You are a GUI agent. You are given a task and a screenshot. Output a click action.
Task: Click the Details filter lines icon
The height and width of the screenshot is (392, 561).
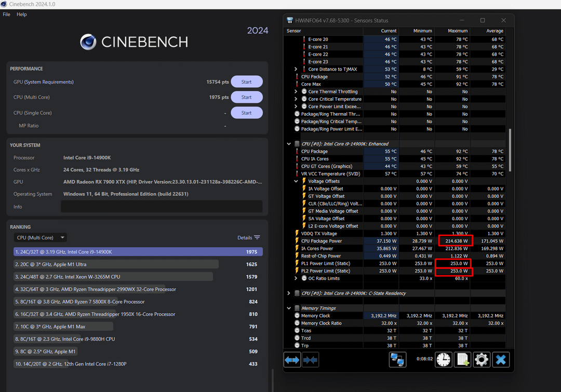tap(257, 237)
